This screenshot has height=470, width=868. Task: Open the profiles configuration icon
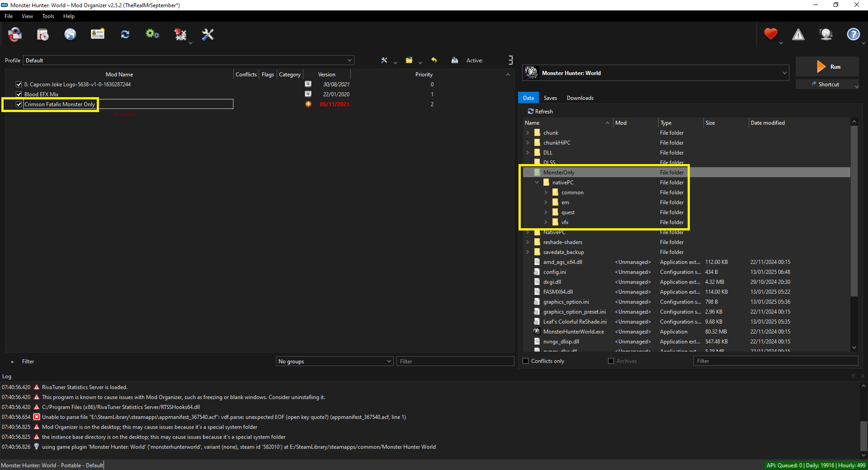[x=98, y=34]
